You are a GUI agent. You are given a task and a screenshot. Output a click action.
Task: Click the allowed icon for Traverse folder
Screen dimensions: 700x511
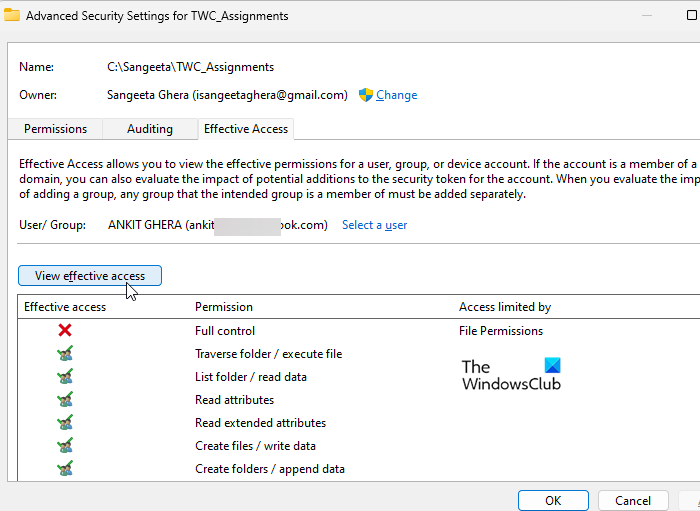click(x=65, y=354)
